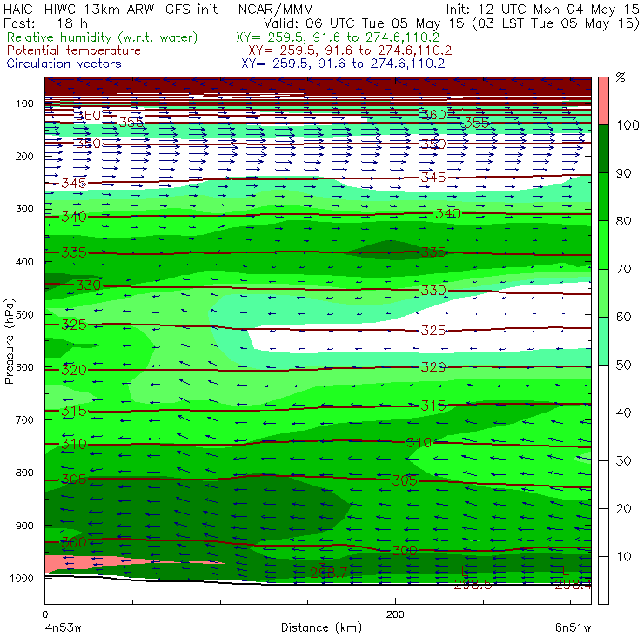Click the colorbar '20' value label

pyautogui.click(x=623, y=508)
